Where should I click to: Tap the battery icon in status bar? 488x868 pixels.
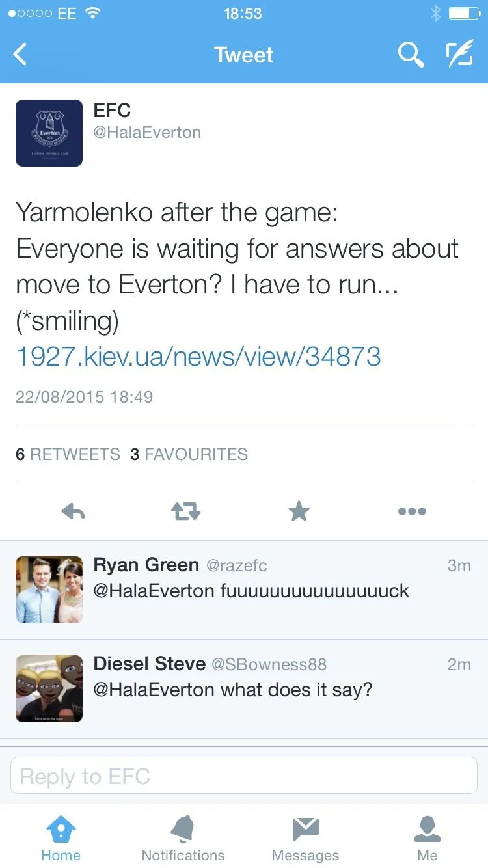tap(463, 13)
